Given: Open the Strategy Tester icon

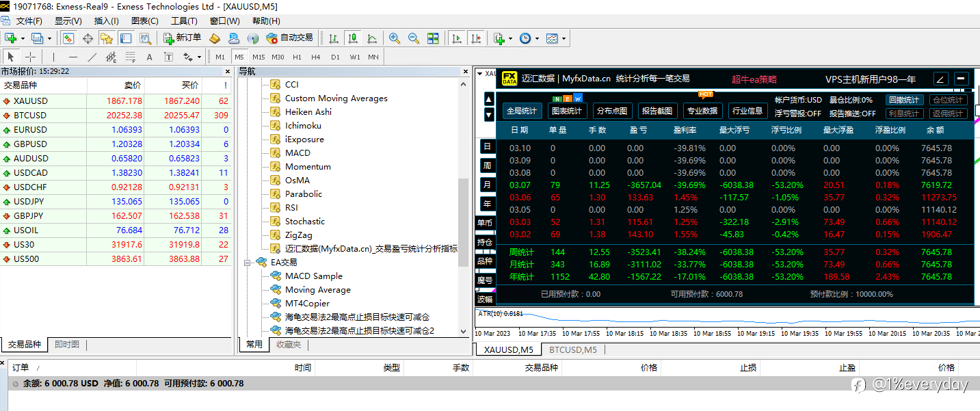Looking at the screenshot, I should point(144,38).
